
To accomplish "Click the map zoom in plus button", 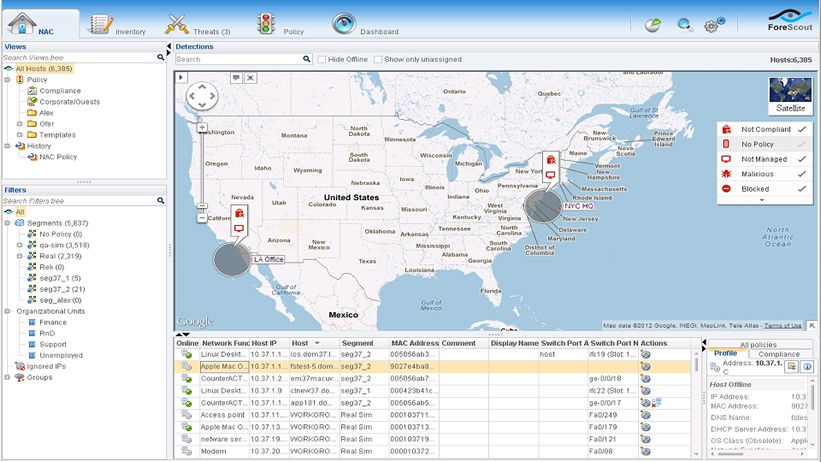I will (x=202, y=128).
